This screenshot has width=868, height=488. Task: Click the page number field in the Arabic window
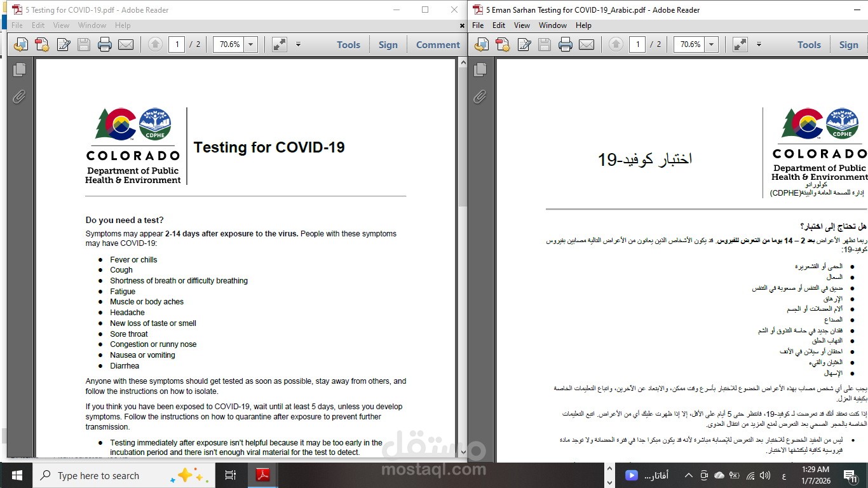click(637, 44)
